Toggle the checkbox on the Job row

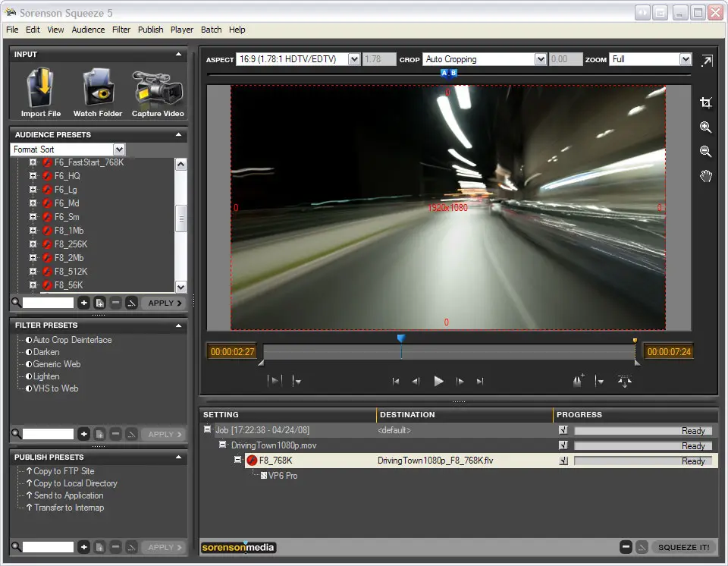tap(563, 430)
